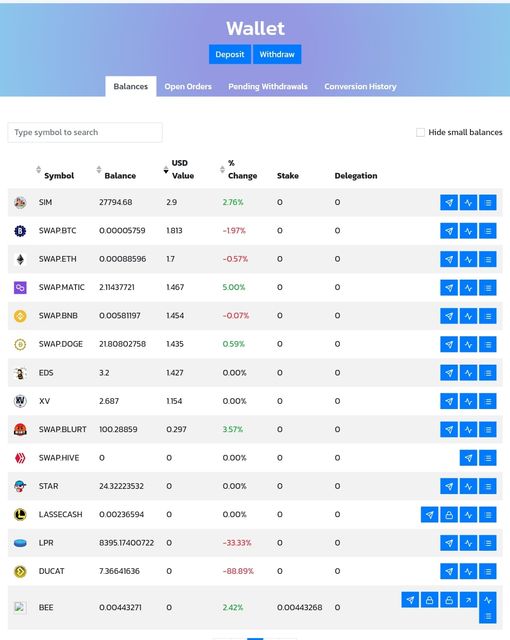The image size is (510, 640).
Task: Open list icon for SWAP.BNB
Action: (x=488, y=316)
